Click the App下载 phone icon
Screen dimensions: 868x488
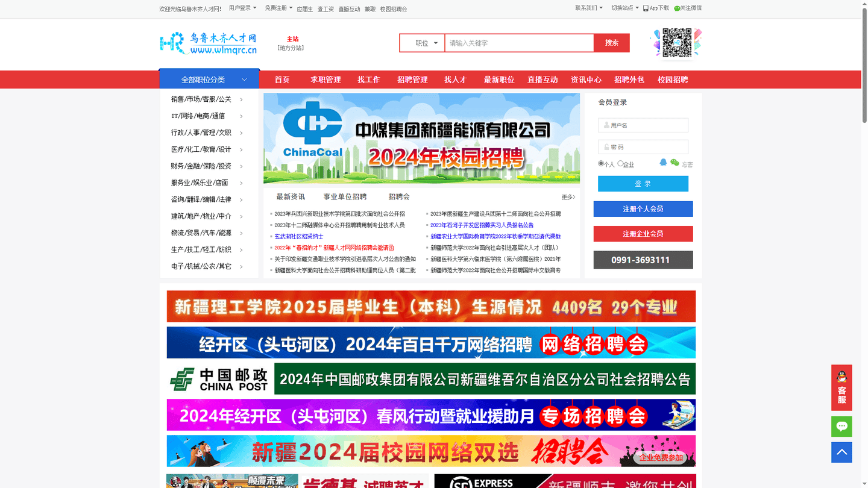coord(646,8)
